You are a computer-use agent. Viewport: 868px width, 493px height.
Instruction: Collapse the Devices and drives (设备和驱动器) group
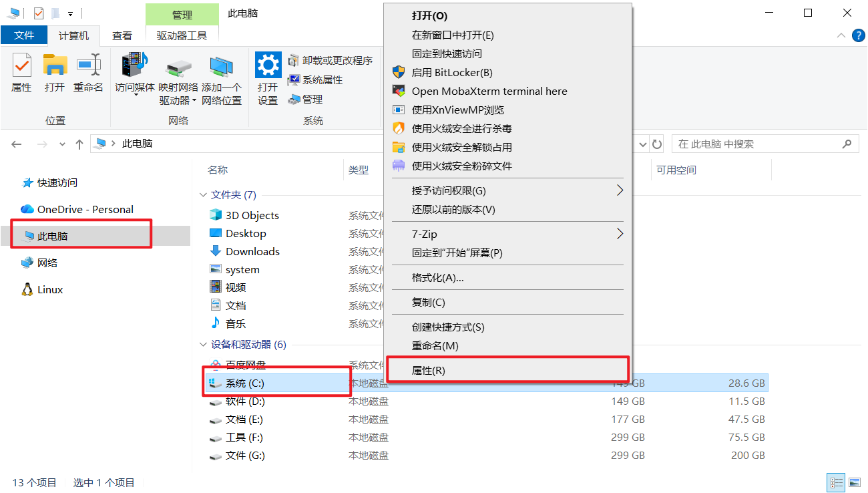[203, 345]
